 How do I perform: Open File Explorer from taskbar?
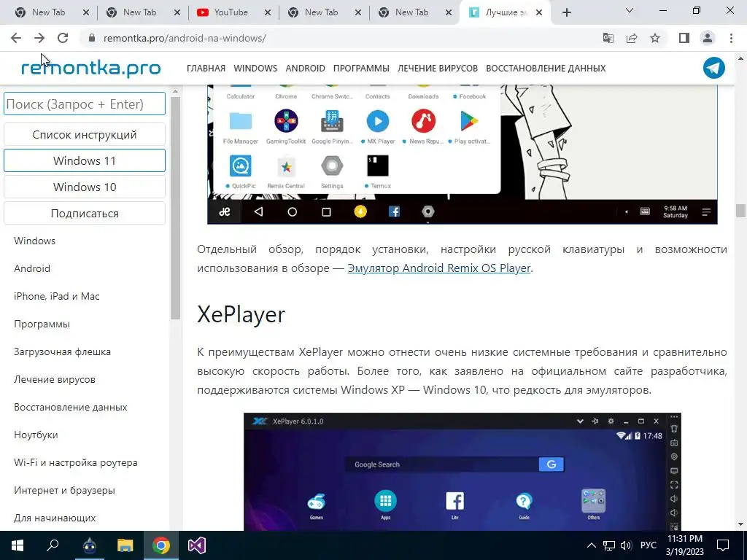(125, 545)
